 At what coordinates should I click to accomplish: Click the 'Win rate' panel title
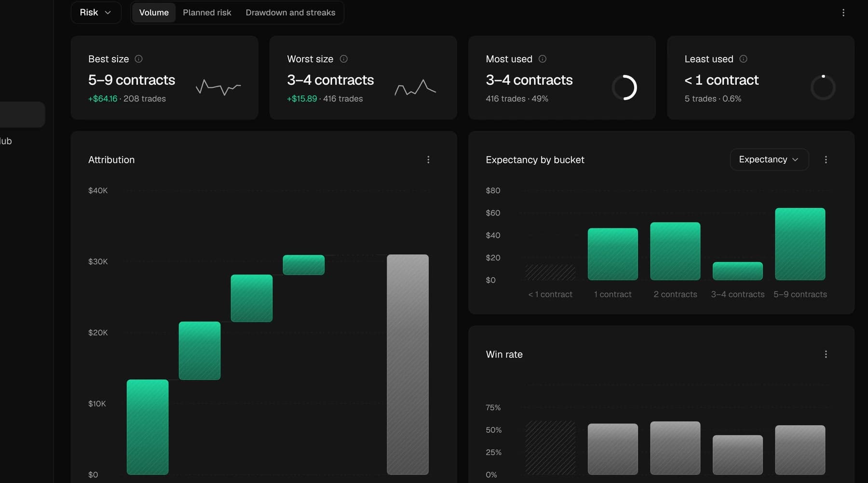504,354
